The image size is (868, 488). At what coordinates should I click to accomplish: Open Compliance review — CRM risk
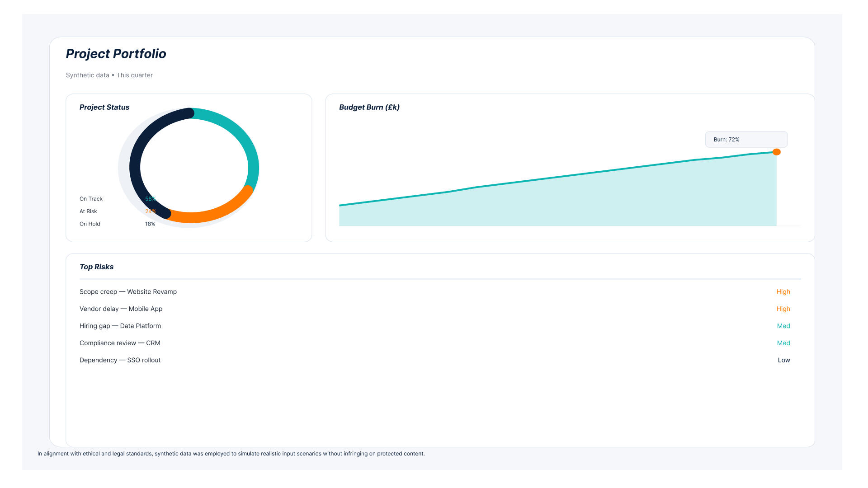coord(120,343)
